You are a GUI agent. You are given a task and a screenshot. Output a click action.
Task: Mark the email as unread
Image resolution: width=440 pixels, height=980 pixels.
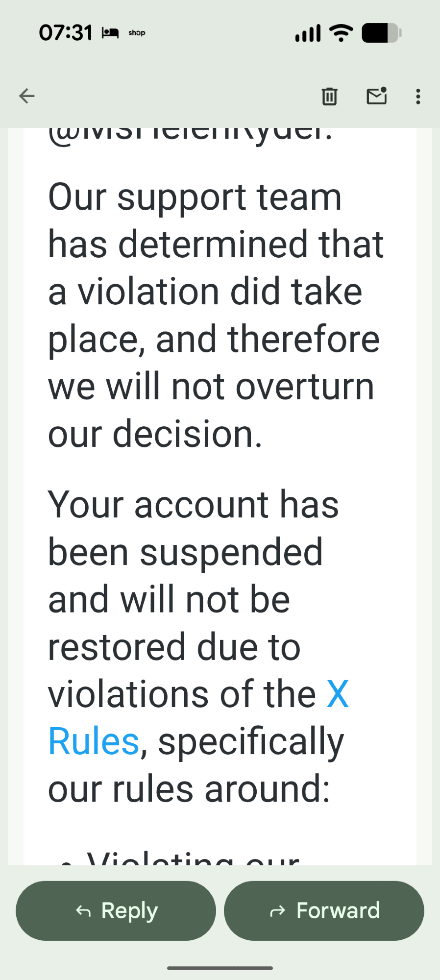click(376, 96)
